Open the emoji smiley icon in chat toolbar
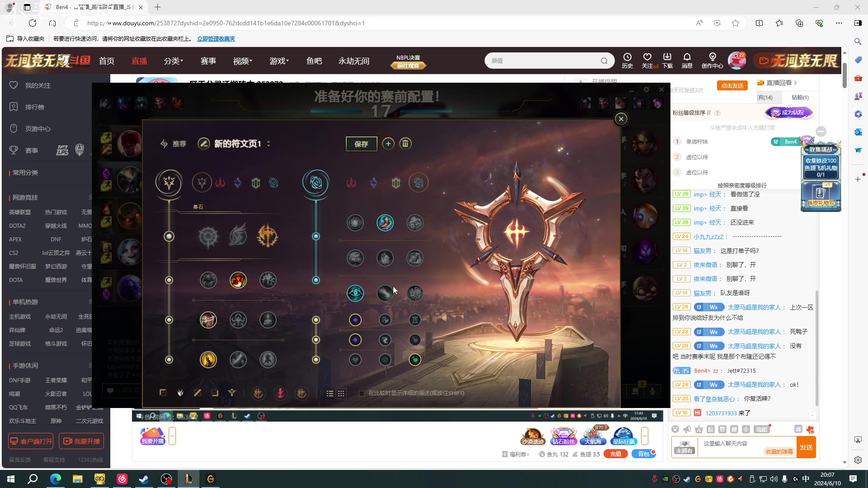 tap(675, 429)
